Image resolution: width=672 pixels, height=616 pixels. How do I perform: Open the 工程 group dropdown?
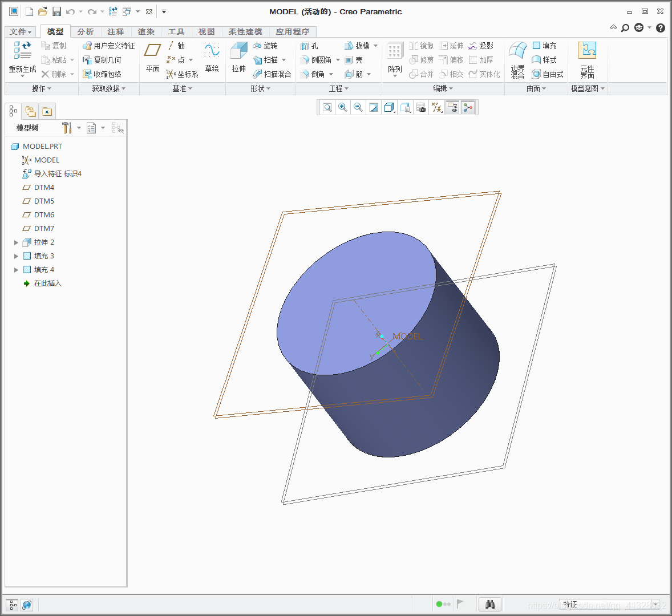pyautogui.click(x=339, y=88)
